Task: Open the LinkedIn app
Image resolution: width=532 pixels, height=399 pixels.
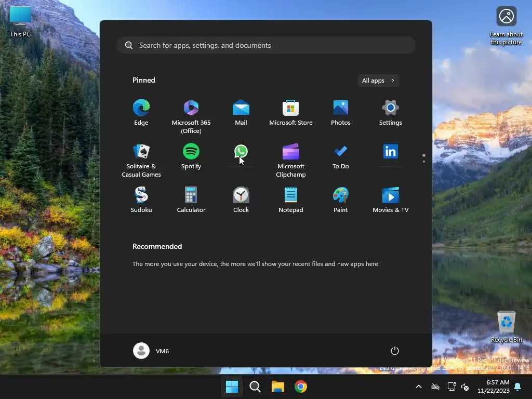Action: (391, 152)
